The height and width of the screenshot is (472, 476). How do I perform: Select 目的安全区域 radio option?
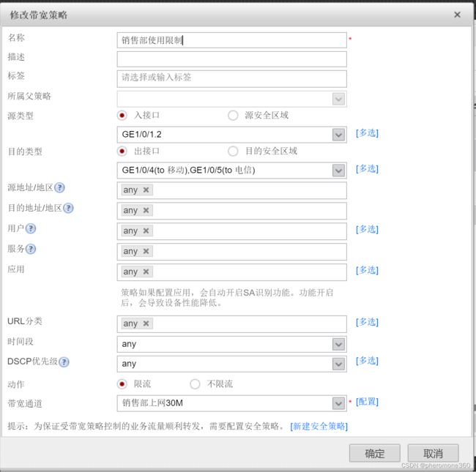[233, 151]
